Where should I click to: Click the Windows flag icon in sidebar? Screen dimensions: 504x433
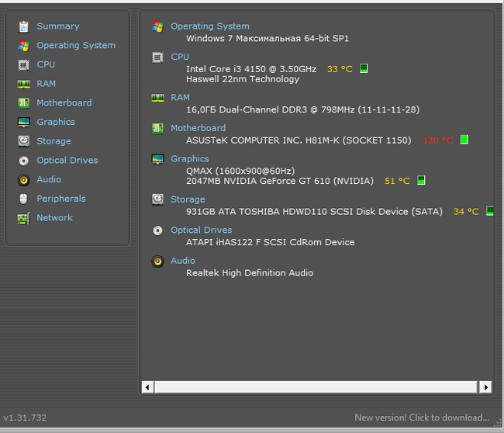pyautogui.click(x=23, y=46)
